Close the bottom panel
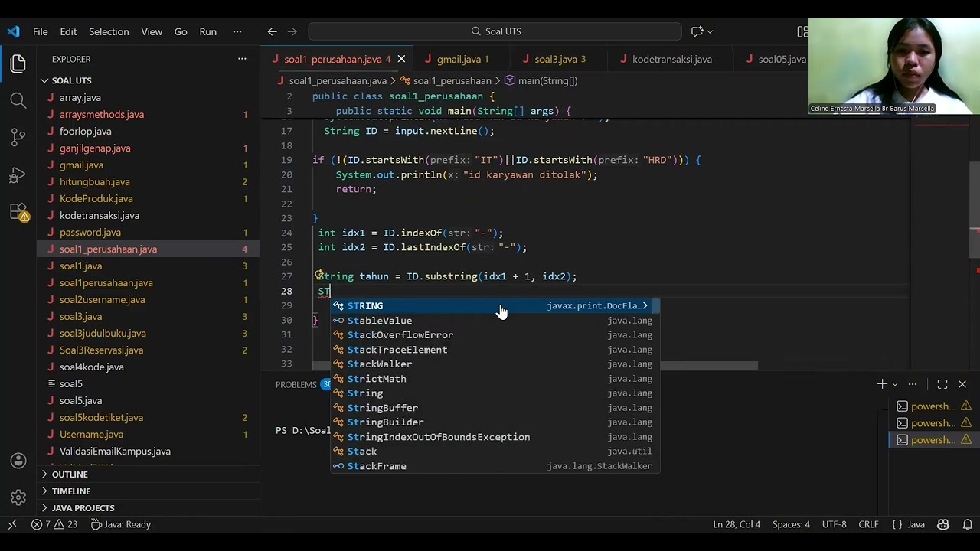980x551 pixels. (x=962, y=384)
